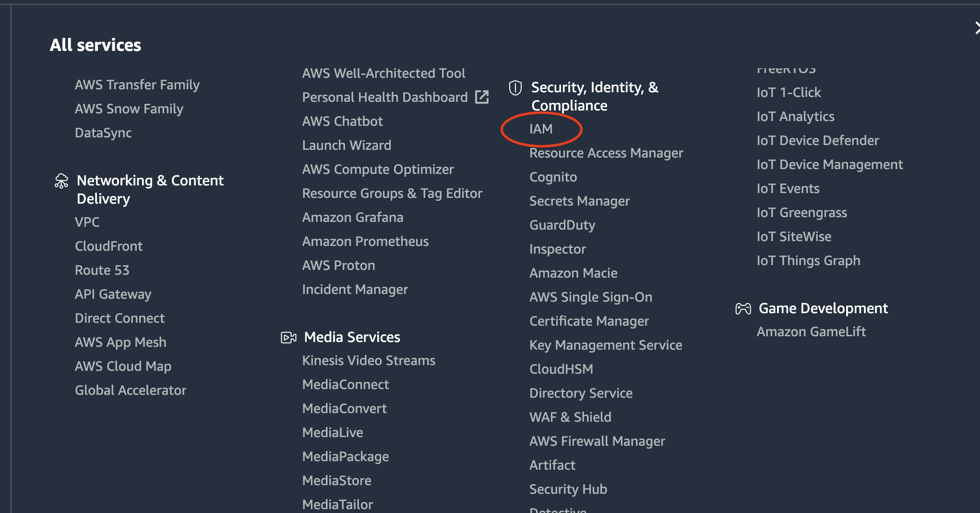Launch Kinesis Video Streams
This screenshot has height=513, width=980.
(369, 361)
